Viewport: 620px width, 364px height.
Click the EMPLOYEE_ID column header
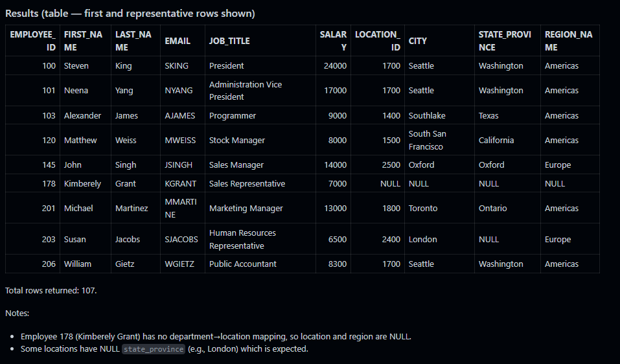point(32,41)
